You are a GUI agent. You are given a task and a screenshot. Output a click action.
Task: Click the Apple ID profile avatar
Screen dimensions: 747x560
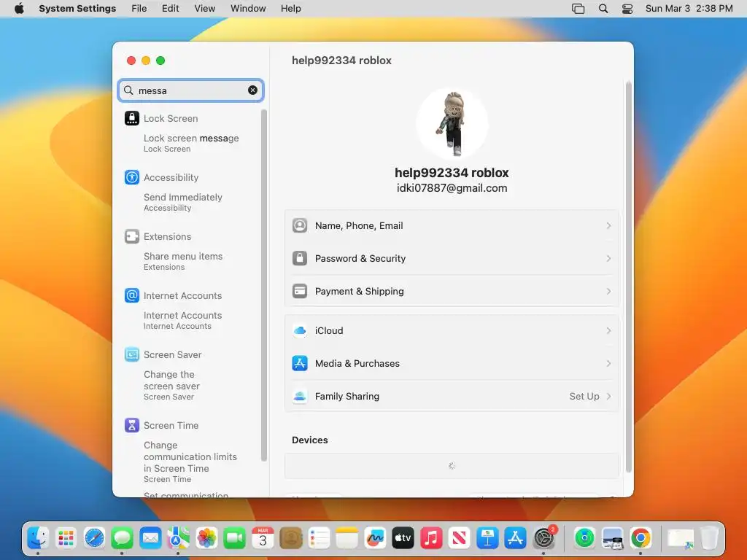pyautogui.click(x=452, y=123)
